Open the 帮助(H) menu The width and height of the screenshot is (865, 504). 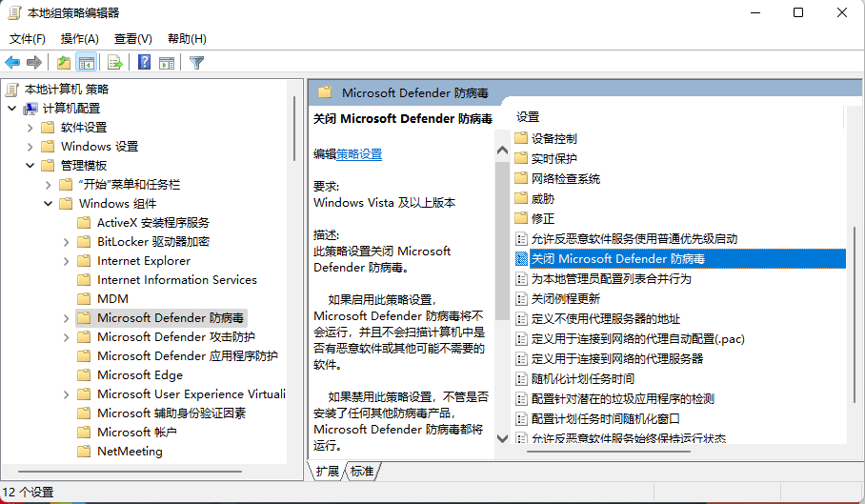pyautogui.click(x=187, y=39)
